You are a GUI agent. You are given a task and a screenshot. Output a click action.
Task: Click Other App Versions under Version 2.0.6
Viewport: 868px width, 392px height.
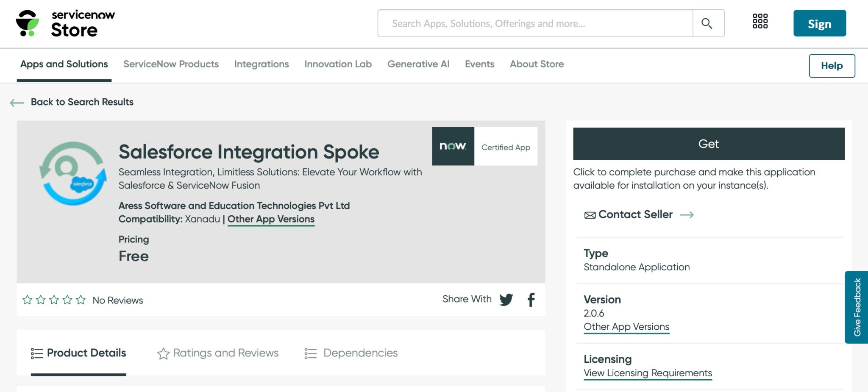626,326
